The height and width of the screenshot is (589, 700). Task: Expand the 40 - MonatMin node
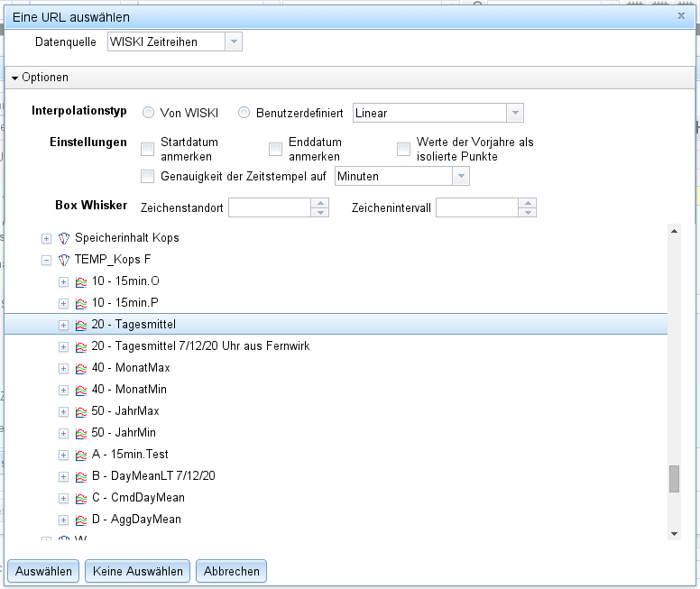coord(63,391)
